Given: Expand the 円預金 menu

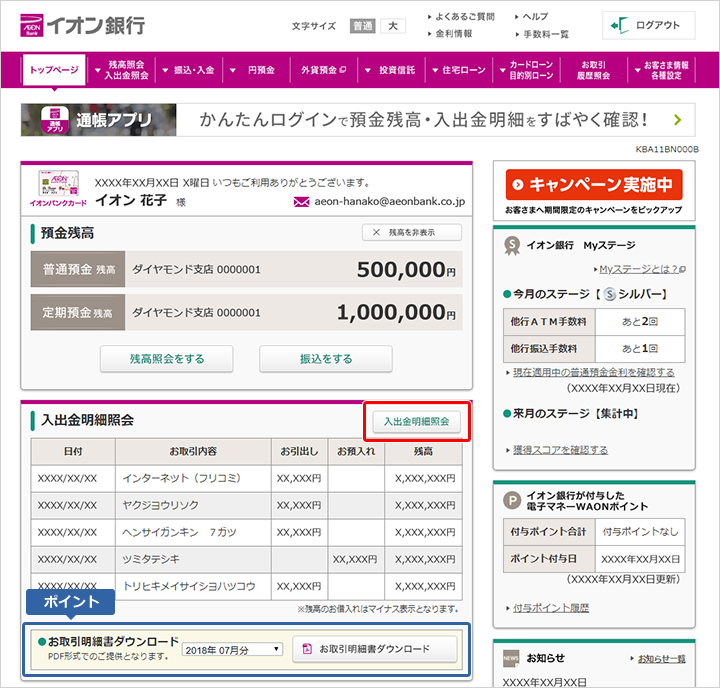Looking at the screenshot, I should point(256,70).
